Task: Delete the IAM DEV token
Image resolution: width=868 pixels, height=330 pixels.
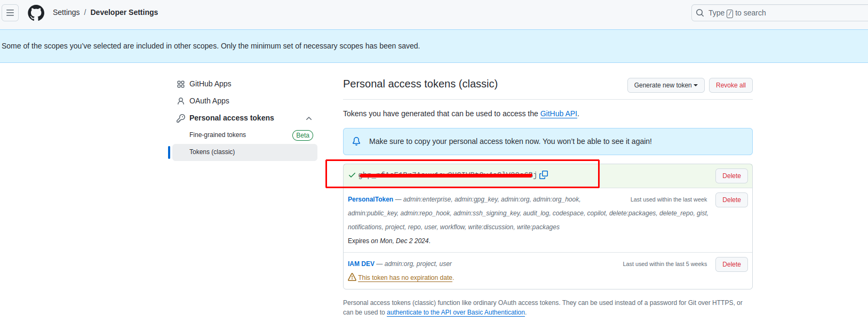Action: point(731,264)
